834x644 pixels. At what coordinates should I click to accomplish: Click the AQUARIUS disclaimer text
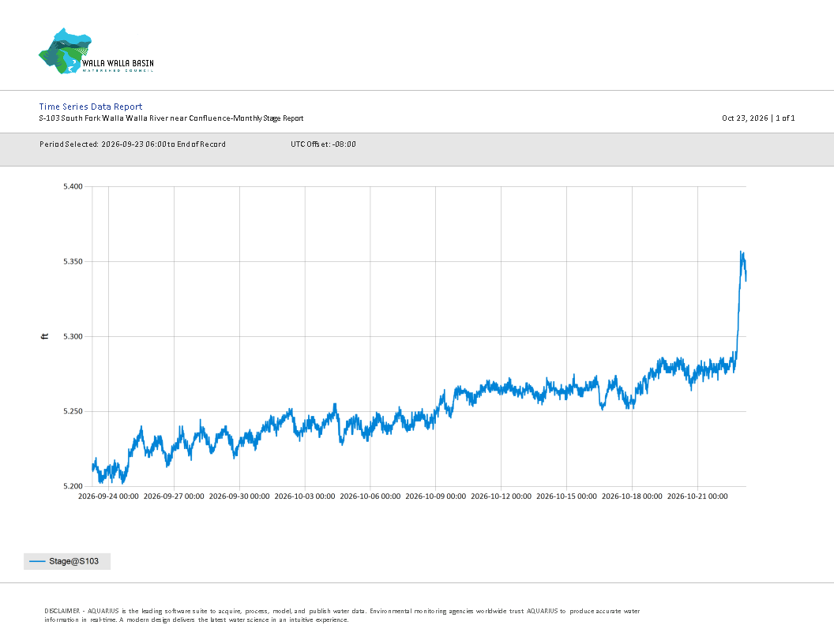tap(342, 616)
